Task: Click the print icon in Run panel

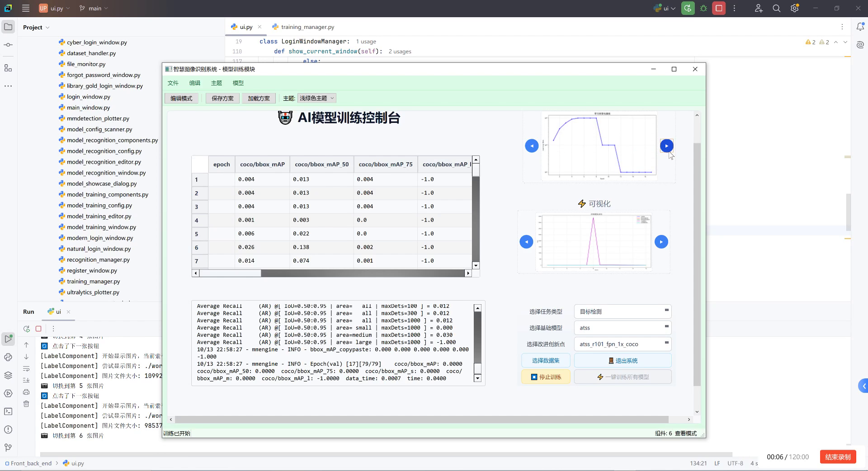Action: click(26, 392)
